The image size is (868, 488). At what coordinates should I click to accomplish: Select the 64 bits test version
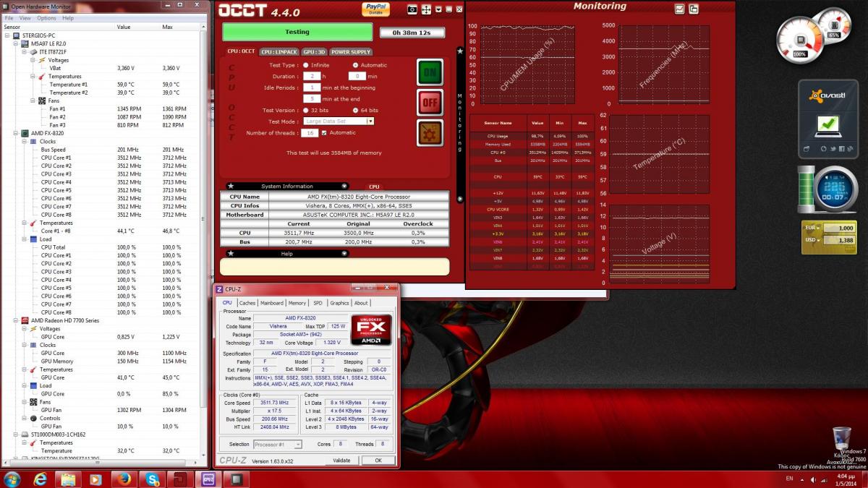point(355,110)
